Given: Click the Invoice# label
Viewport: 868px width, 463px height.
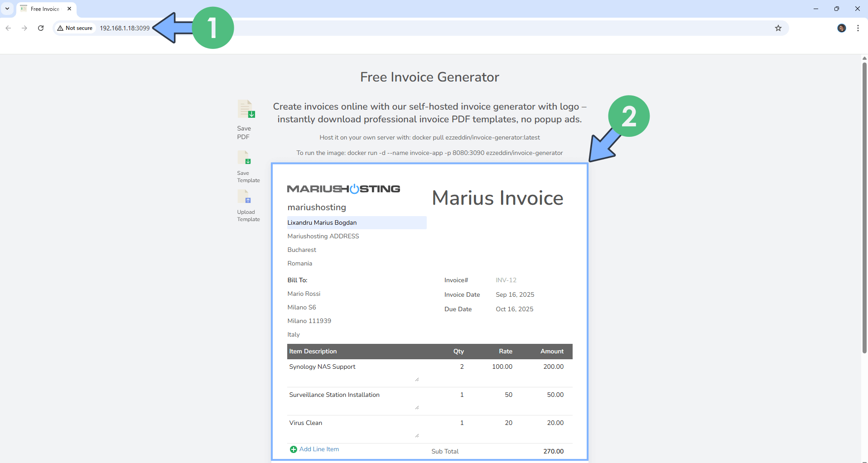Looking at the screenshot, I should [456, 280].
